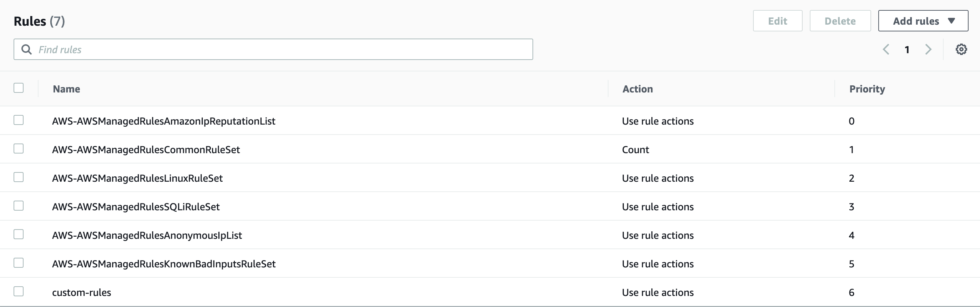Click Use rule actions in KnownBadInputsRuleSet row
The width and height of the screenshot is (980, 307).
pyautogui.click(x=658, y=264)
